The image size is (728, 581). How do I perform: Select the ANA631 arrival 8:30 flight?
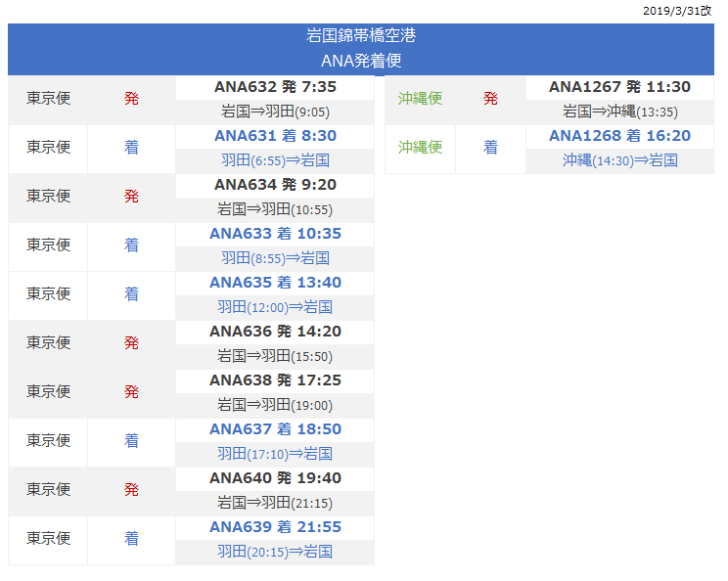[x=274, y=136]
